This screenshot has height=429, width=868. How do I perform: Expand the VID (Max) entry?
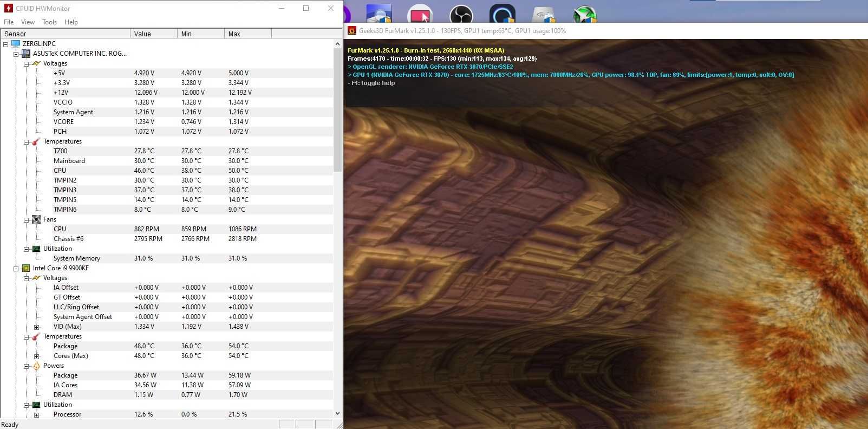click(36, 327)
